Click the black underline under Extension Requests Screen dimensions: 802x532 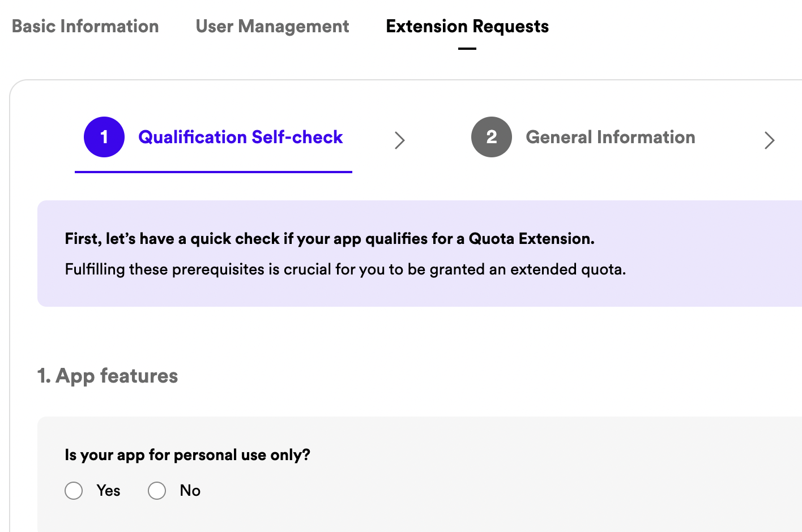467,49
